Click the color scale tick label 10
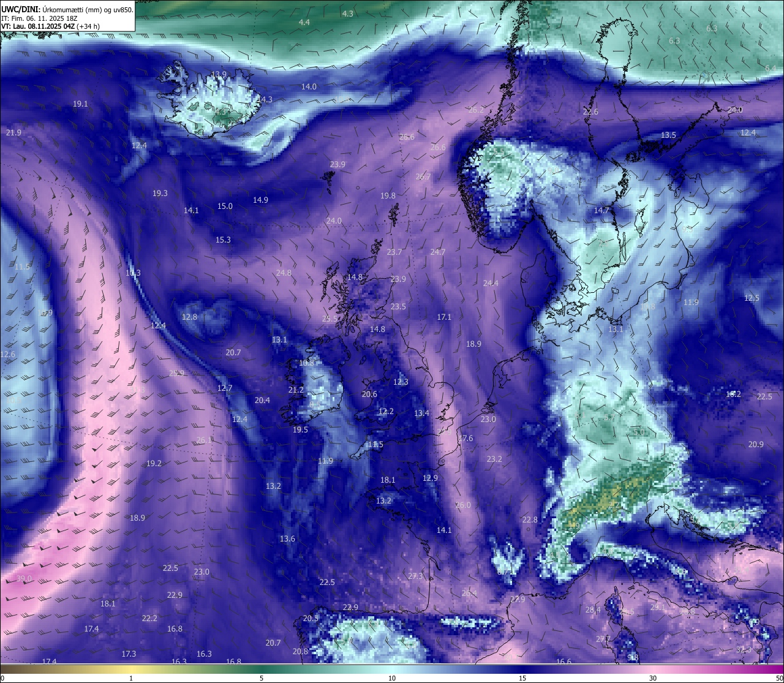 point(392,678)
